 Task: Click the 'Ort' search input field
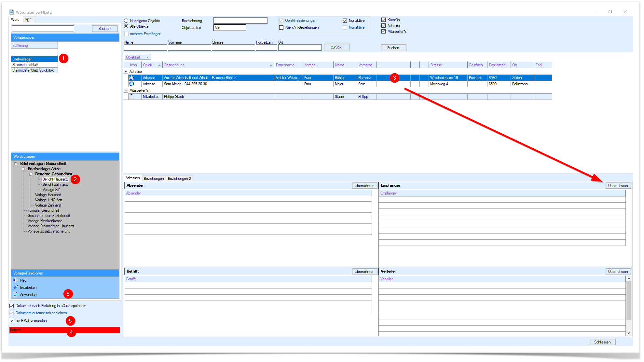coord(300,48)
